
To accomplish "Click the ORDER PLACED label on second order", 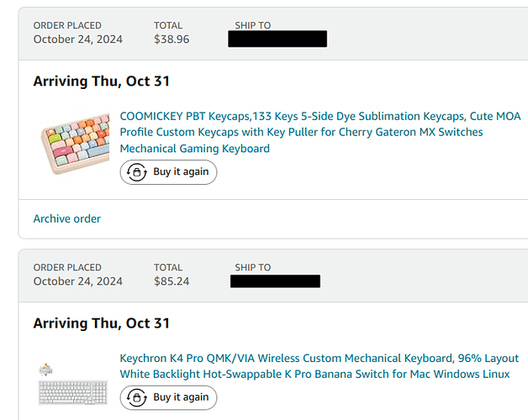I will (x=67, y=267).
